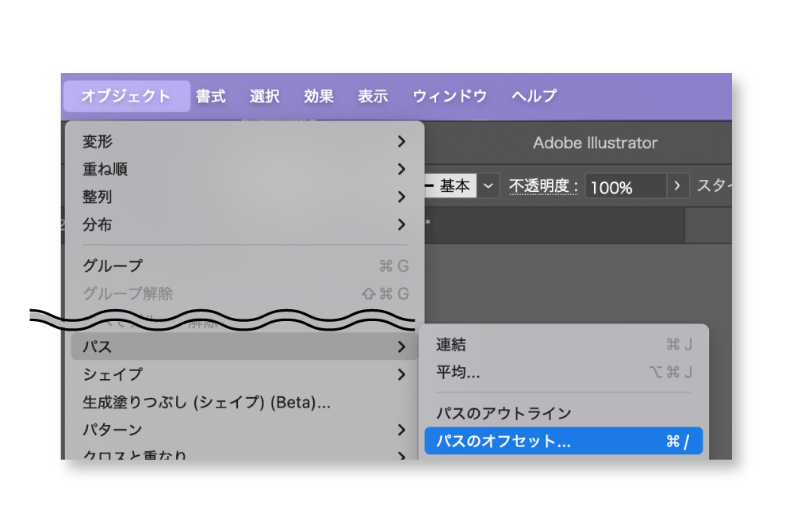
Task: Choose グループ解除 menu command
Action: (245, 293)
